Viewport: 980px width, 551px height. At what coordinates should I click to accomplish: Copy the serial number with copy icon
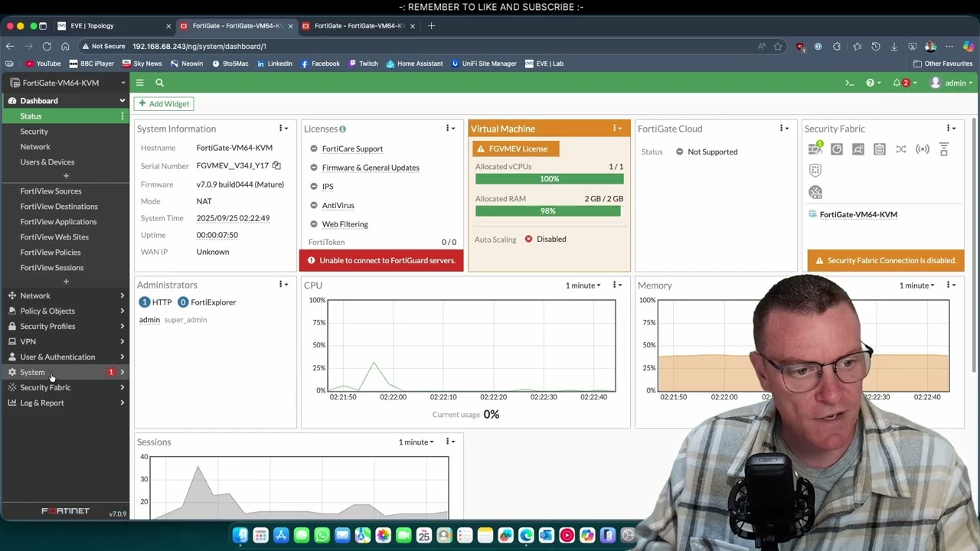click(276, 165)
